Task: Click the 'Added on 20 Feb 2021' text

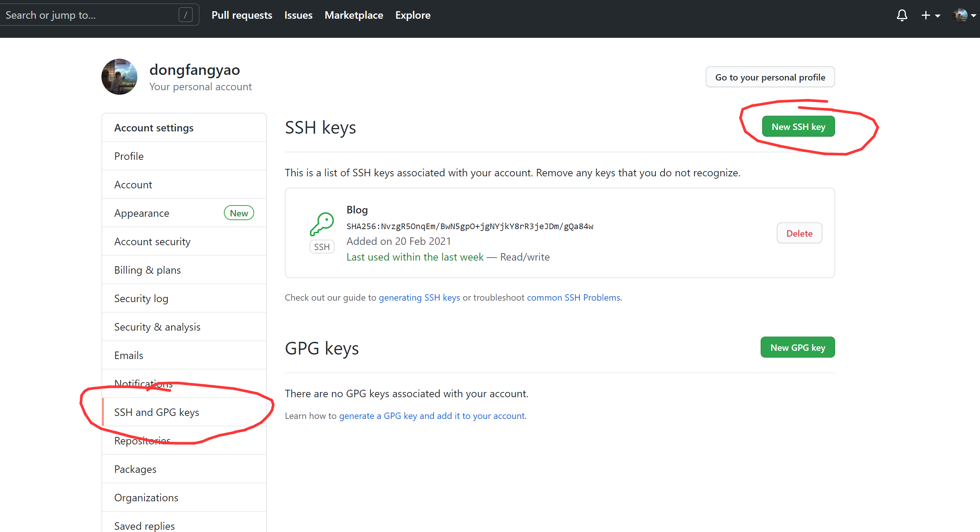Action: tap(398, 241)
